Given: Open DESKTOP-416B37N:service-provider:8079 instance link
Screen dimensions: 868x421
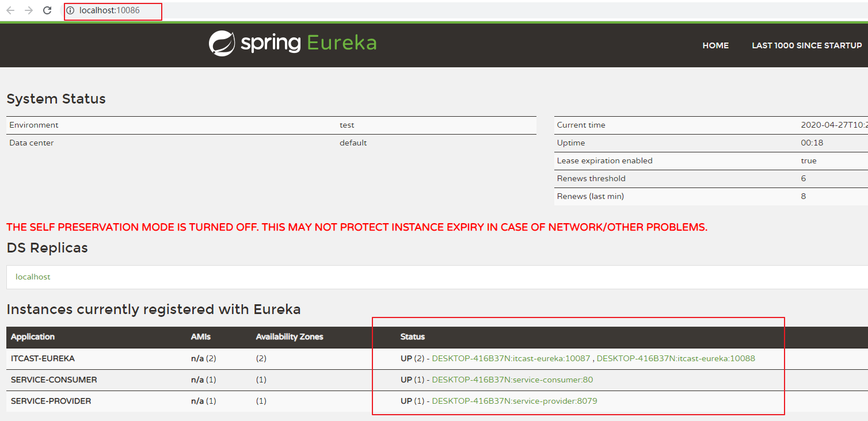Looking at the screenshot, I should 515,401.
